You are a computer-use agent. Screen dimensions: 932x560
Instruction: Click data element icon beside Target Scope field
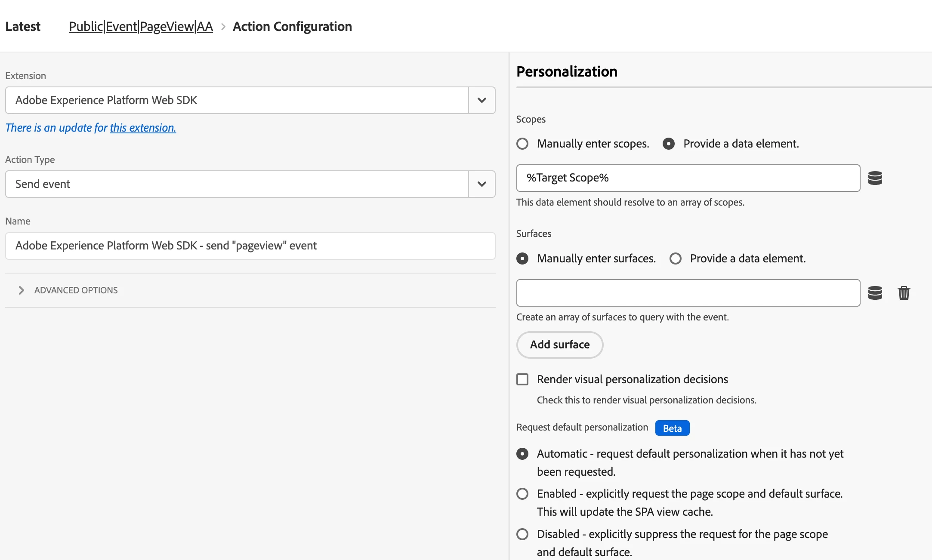click(875, 178)
